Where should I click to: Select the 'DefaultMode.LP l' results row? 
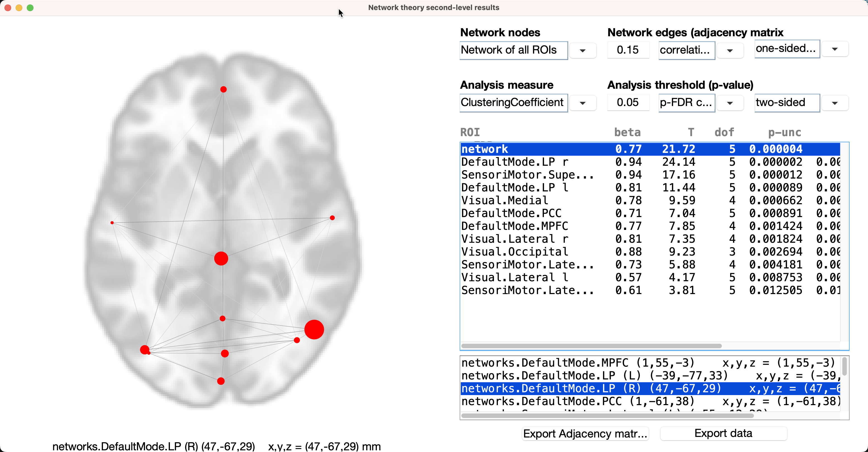(650, 187)
